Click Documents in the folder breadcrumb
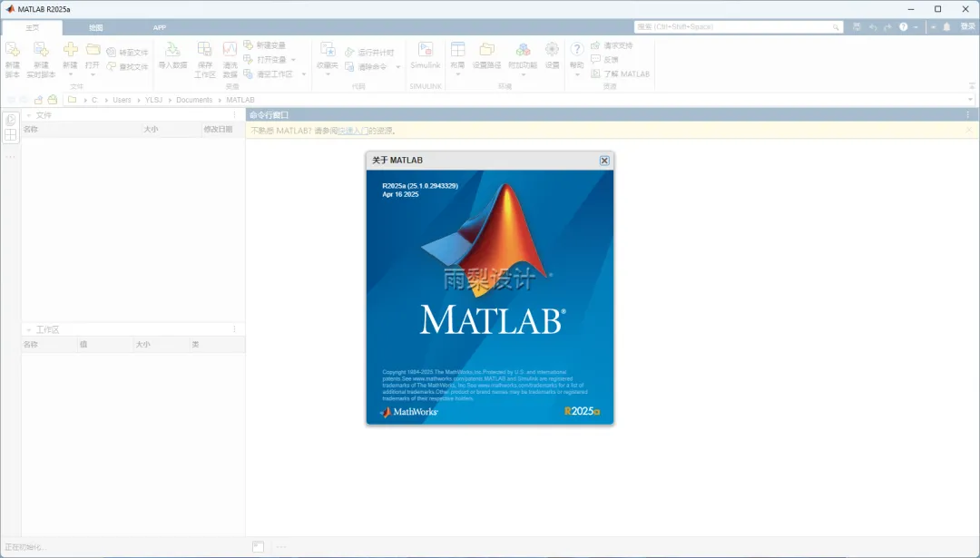 (x=194, y=100)
